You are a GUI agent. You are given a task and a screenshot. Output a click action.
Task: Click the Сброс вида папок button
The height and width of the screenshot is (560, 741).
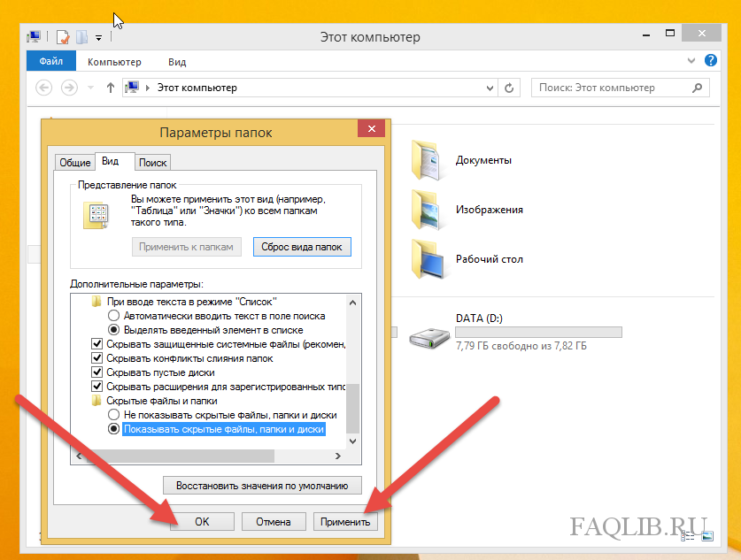click(x=302, y=247)
